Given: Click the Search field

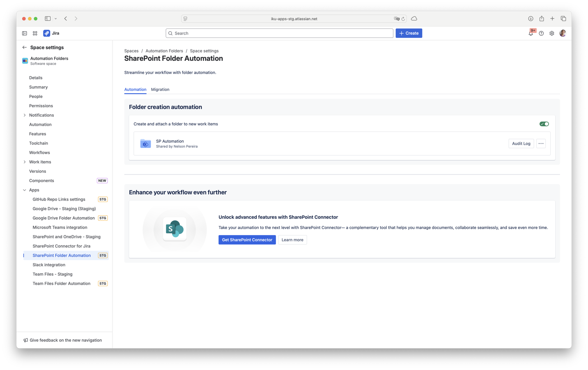Looking at the screenshot, I should point(279,33).
